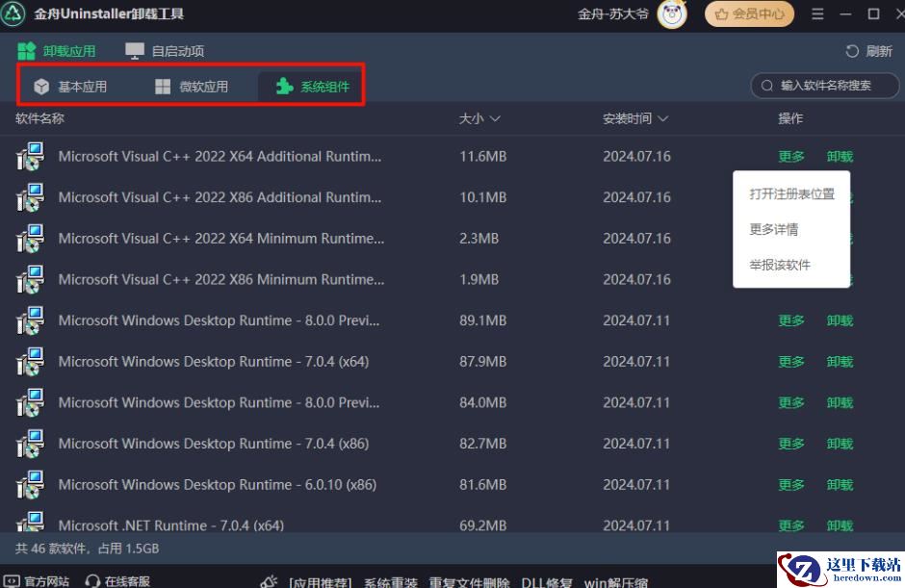
Task: Click 卸载 in the 84.0MB Desktop Runtime row
Action: pos(840,402)
